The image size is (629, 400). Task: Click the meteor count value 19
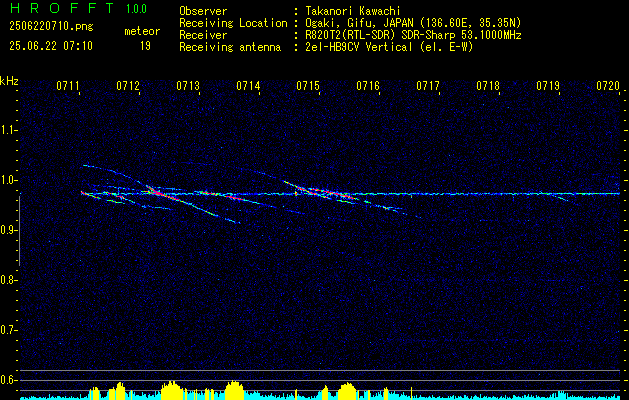click(x=145, y=46)
